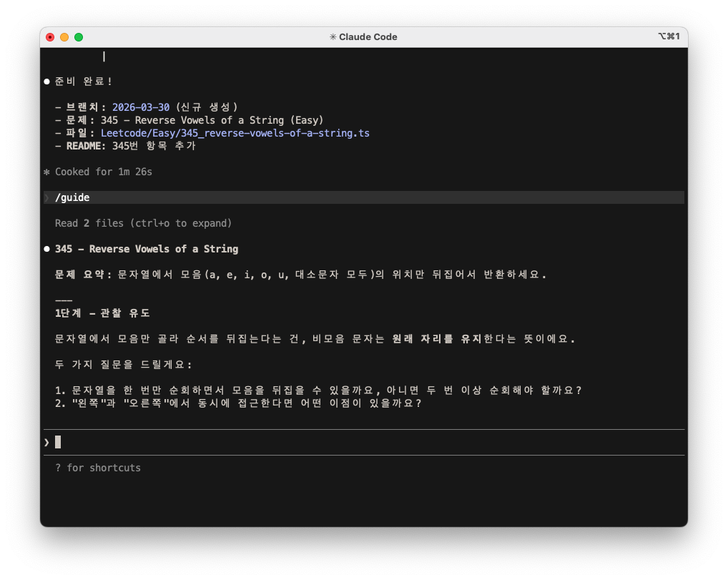Click the Claude Code window title text

(368, 37)
